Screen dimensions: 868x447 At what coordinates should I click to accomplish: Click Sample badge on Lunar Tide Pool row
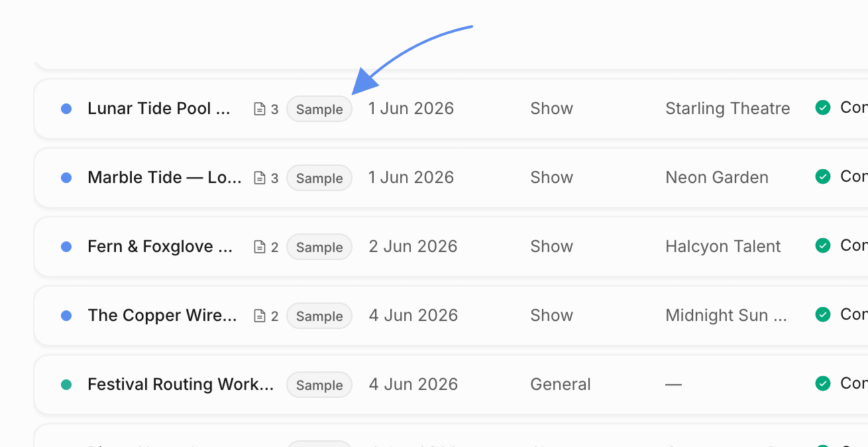pyautogui.click(x=319, y=109)
